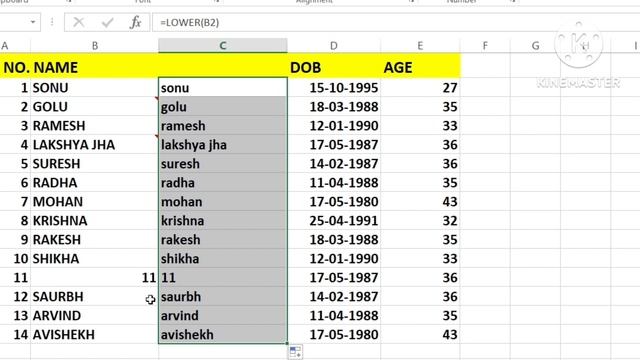Click the Cancel (X) formula bar icon
640x360 pixels.
coord(78,22)
